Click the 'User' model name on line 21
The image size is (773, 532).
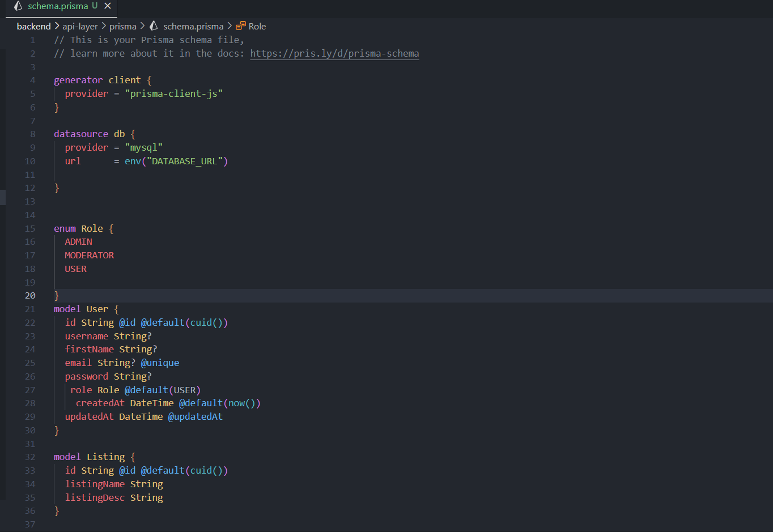pos(97,309)
